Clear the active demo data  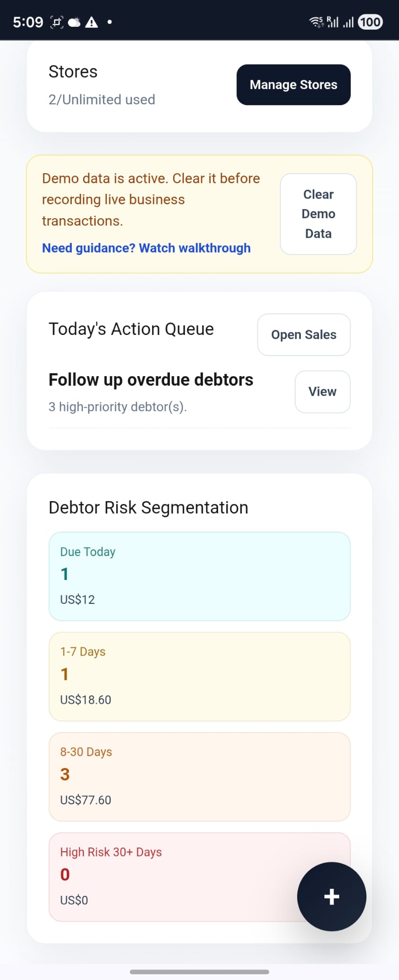tap(318, 214)
